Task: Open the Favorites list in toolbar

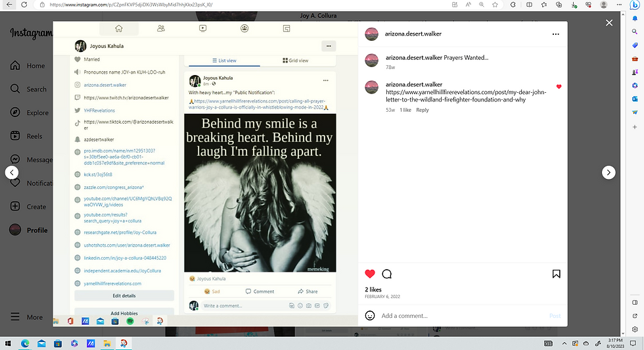Action: pos(544,5)
